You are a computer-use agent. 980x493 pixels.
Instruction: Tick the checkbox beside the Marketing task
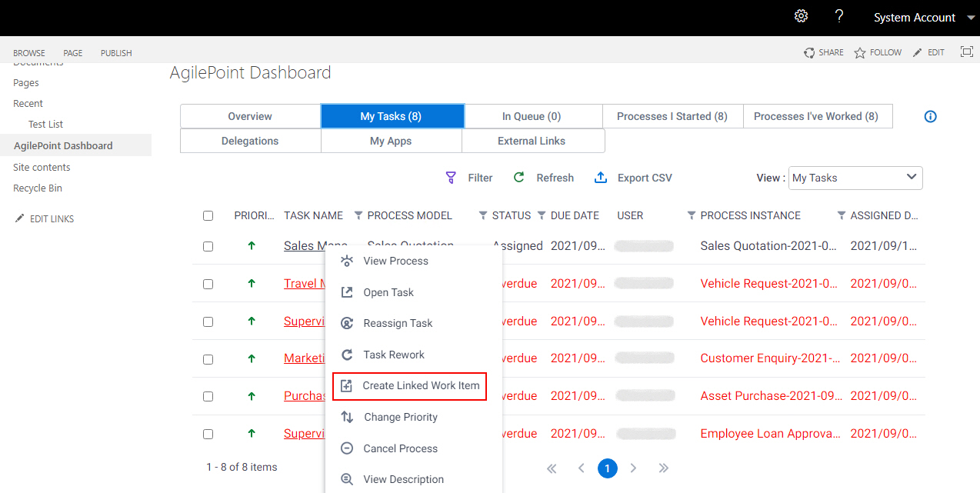[208, 358]
